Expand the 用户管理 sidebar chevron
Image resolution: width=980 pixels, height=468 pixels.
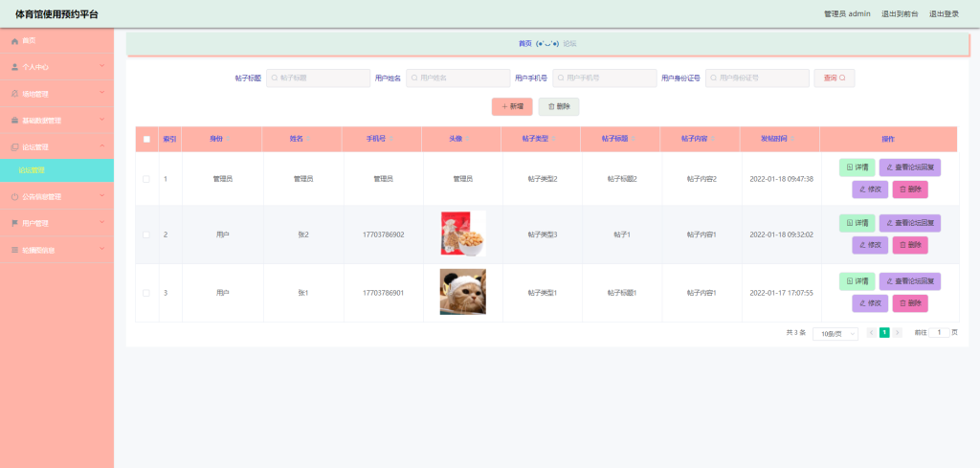pos(101,222)
